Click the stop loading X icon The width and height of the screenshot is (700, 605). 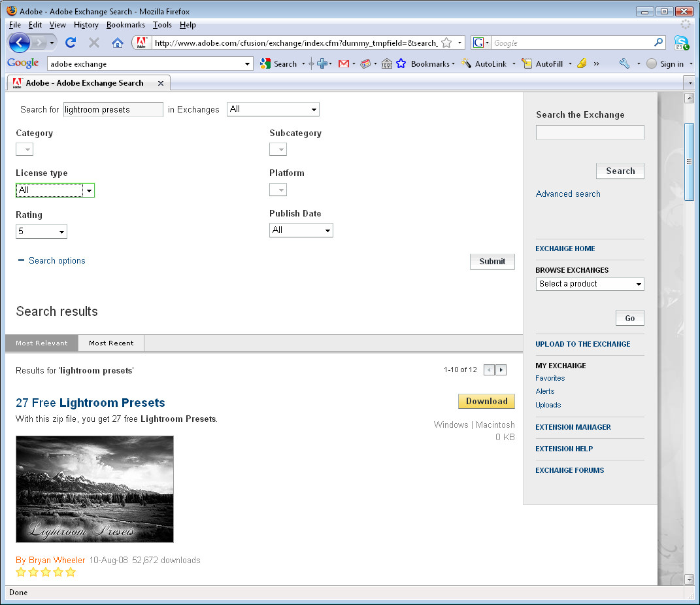[93, 43]
